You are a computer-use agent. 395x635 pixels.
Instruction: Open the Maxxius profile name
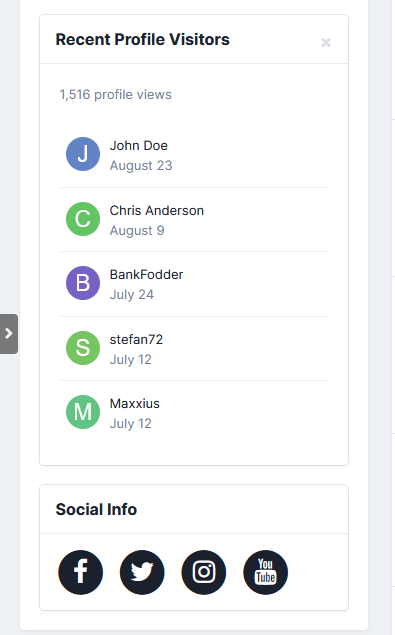point(135,403)
